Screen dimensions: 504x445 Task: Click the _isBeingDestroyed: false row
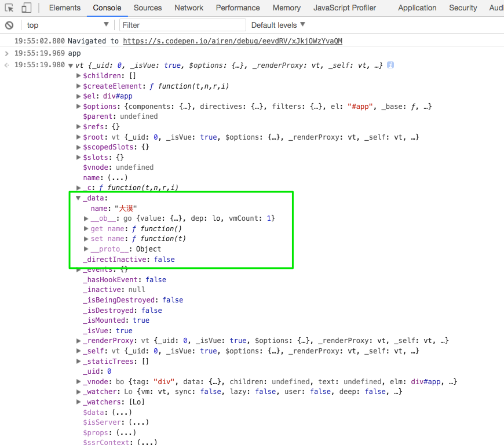133,300
